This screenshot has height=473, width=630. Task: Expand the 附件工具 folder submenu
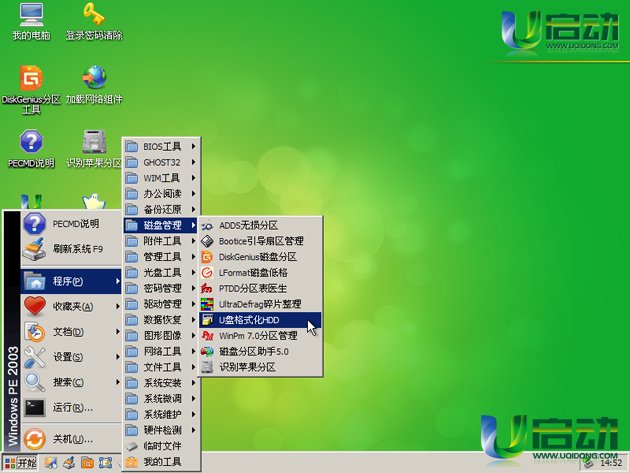[x=161, y=241]
